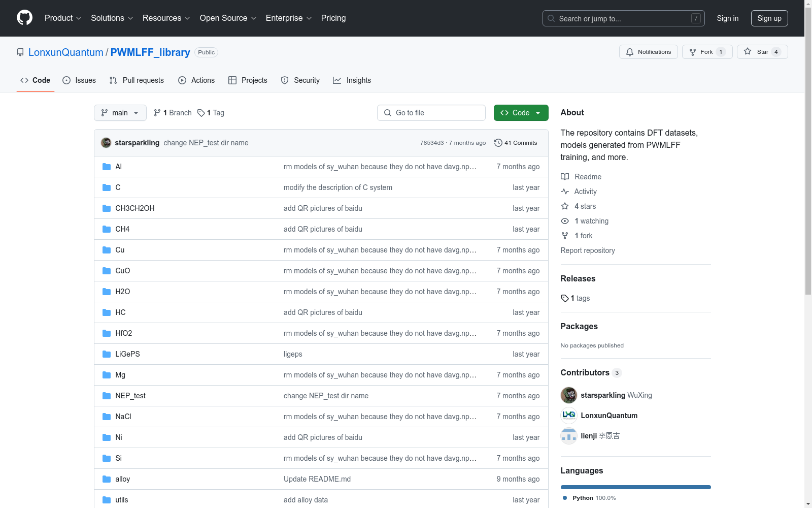The width and height of the screenshot is (812, 508).
Task: Open repository Activity
Action: point(579,192)
